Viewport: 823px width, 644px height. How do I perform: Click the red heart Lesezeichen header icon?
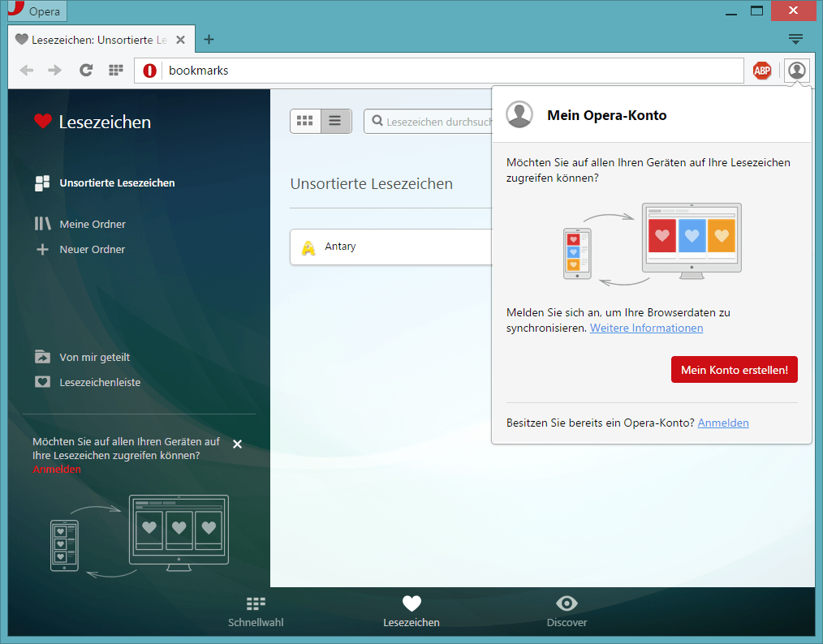click(42, 121)
